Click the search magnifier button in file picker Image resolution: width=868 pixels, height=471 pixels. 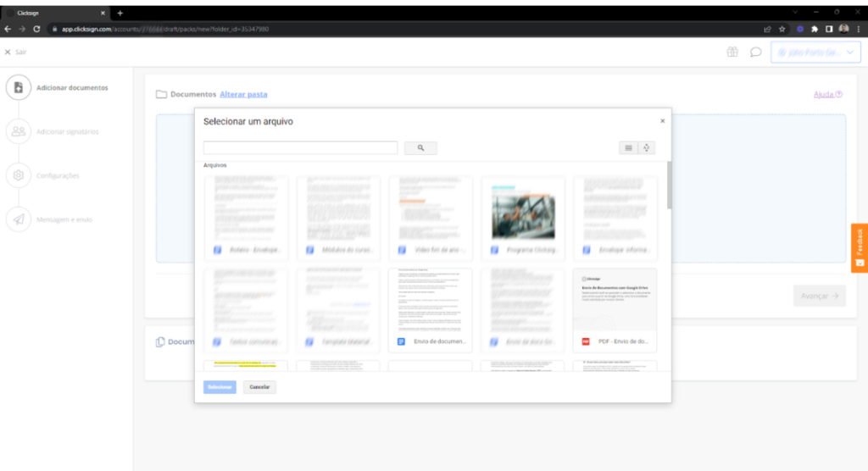(x=420, y=147)
